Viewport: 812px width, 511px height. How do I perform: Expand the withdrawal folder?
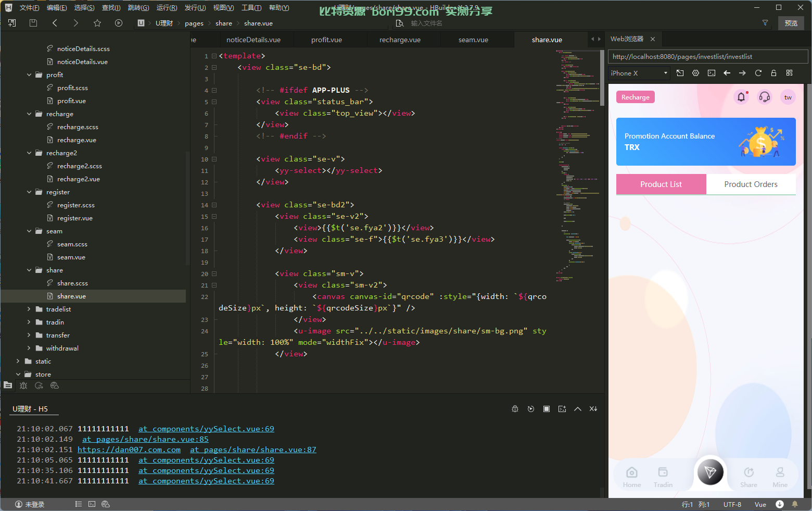[x=29, y=348]
